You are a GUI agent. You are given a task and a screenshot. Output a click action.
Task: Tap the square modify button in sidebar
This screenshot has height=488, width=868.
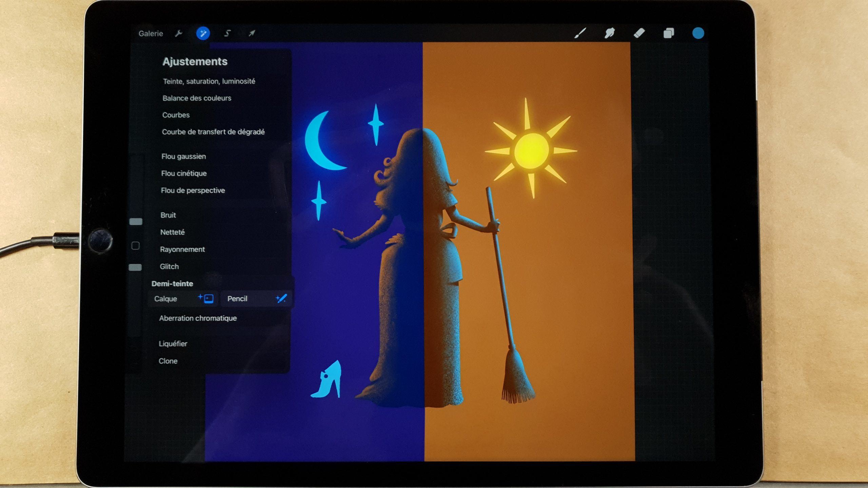click(x=136, y=246)
